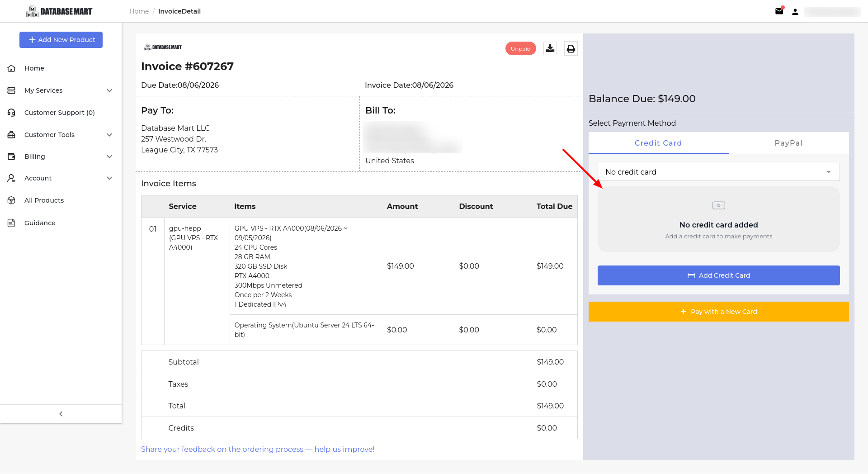Print the invoice using printer icon
Viewport: 868px width, 474px height.
coord(571,48)
